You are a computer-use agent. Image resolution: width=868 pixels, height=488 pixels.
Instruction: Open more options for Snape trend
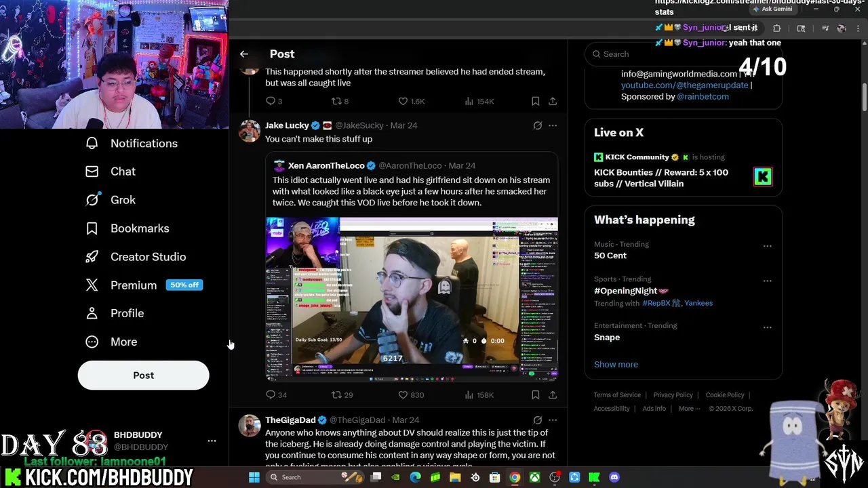pos(767,327)
